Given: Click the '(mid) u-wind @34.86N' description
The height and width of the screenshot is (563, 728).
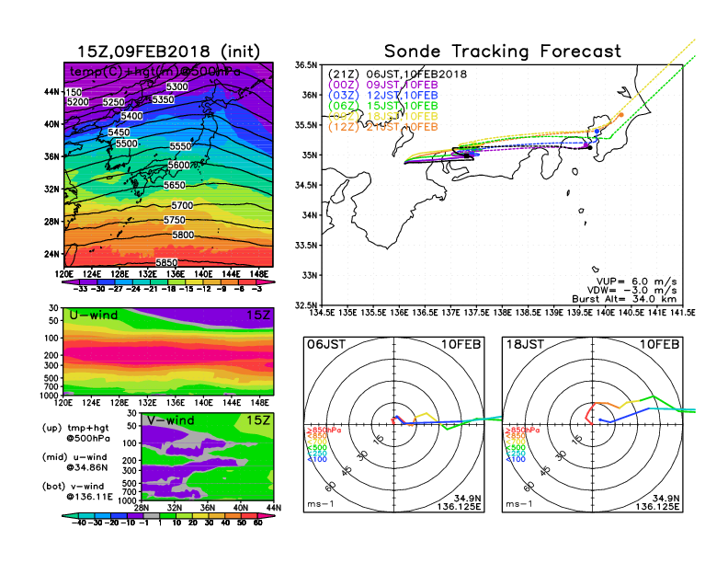Looking at the screenshot, I should coord(74,462).
